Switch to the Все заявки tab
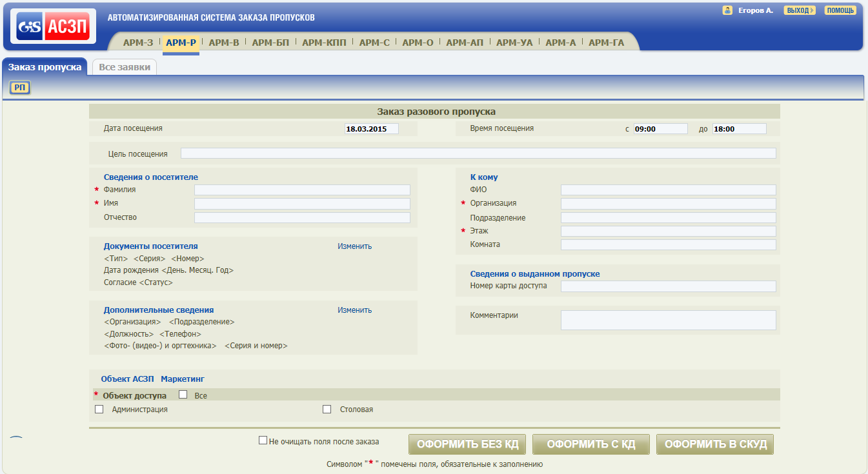This screenshot has width=868, height=474. [x=125, y=66]
